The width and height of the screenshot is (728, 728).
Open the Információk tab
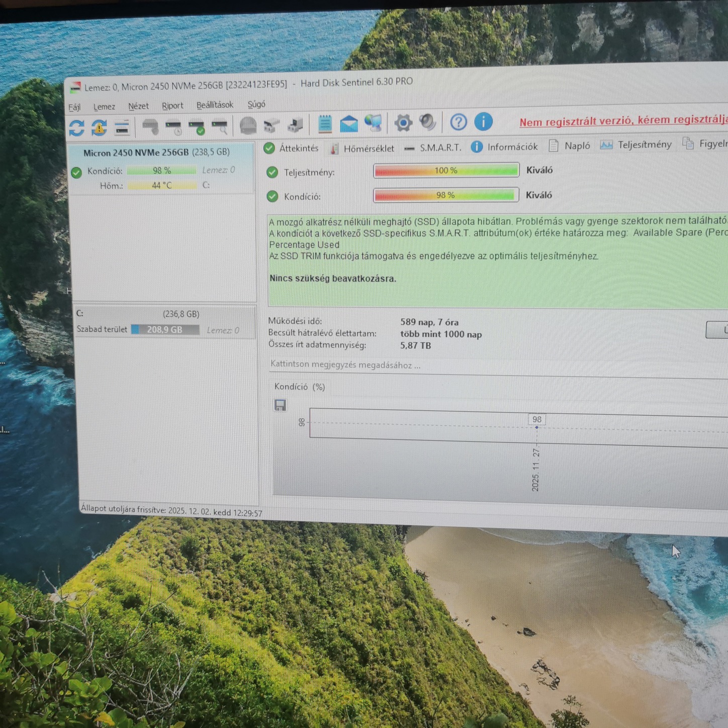coord(504,147)
